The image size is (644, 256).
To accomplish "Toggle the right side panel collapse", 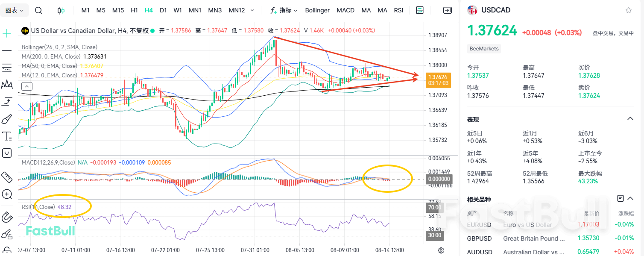I will tap(447, 10).
